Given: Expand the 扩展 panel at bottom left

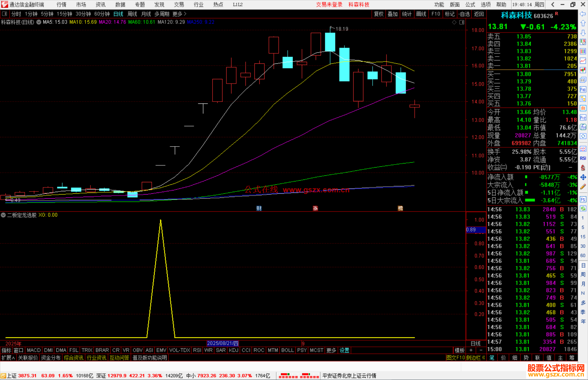Looking at the screenshot, I should coord(8,358).
